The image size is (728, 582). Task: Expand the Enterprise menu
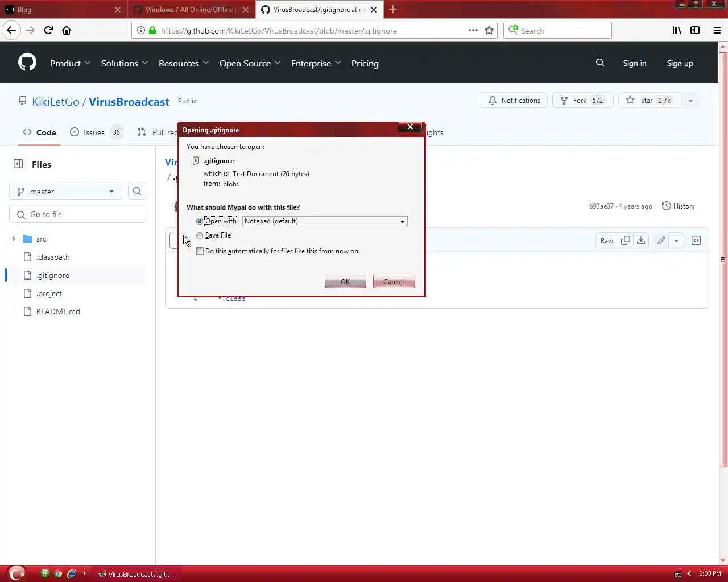pyautogui.click(x=316, y=63)
